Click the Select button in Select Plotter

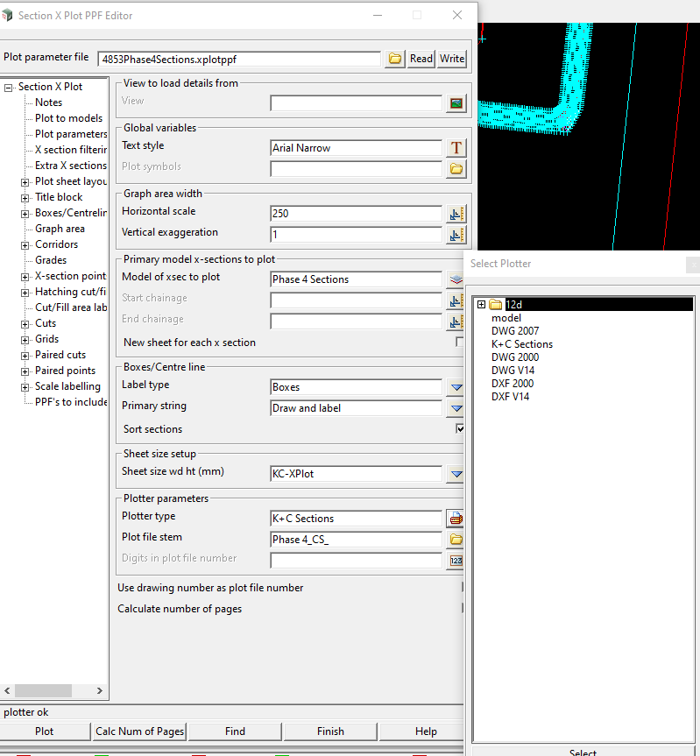(x=583, y=752)
